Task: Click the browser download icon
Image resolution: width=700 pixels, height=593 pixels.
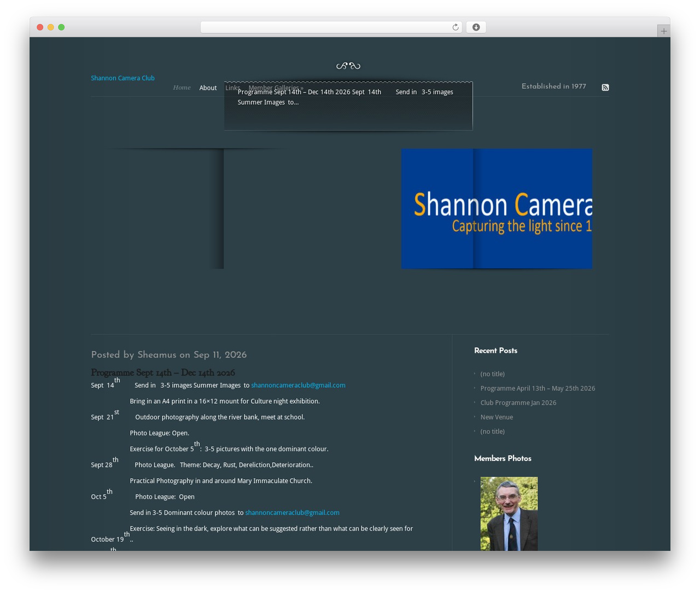Action: pos(476,27)
